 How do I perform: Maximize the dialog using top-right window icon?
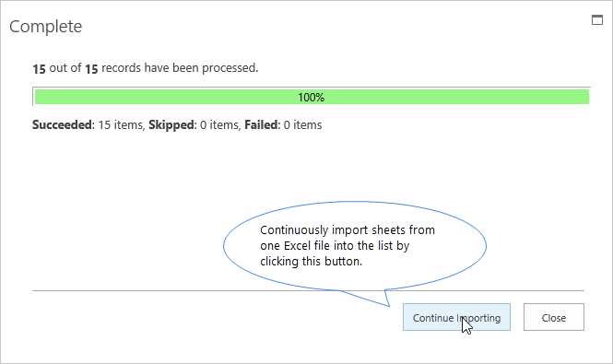tap(597, 19)
